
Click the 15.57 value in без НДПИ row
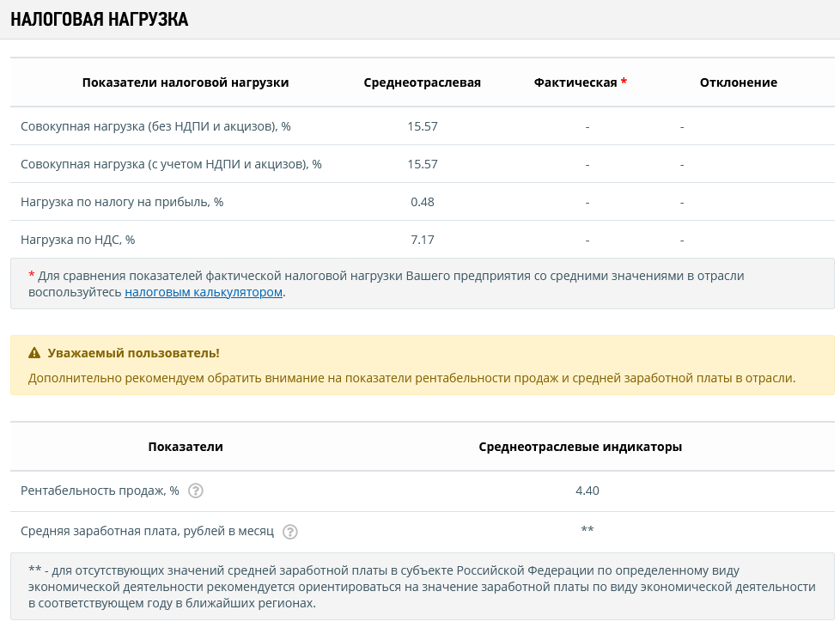coord(422,126)
